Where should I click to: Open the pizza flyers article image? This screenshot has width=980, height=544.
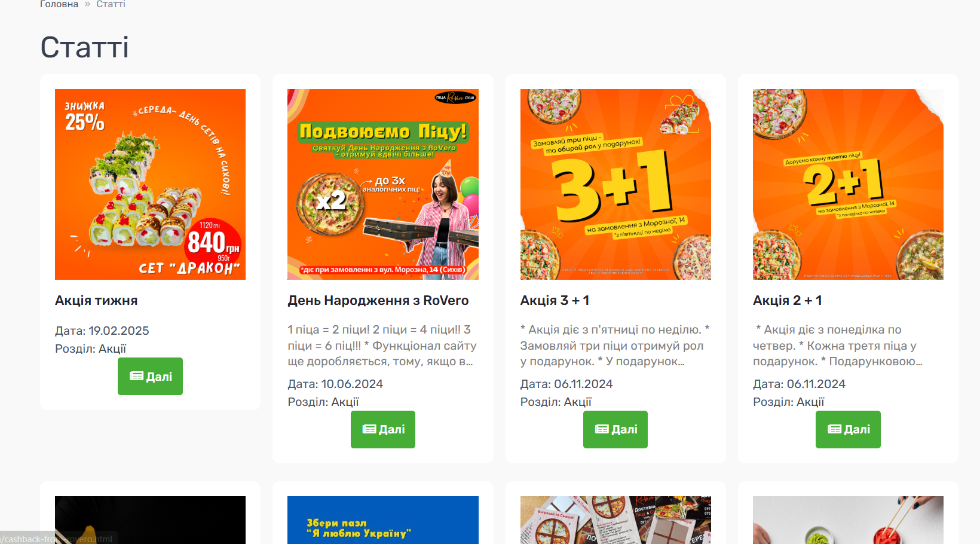615,520
